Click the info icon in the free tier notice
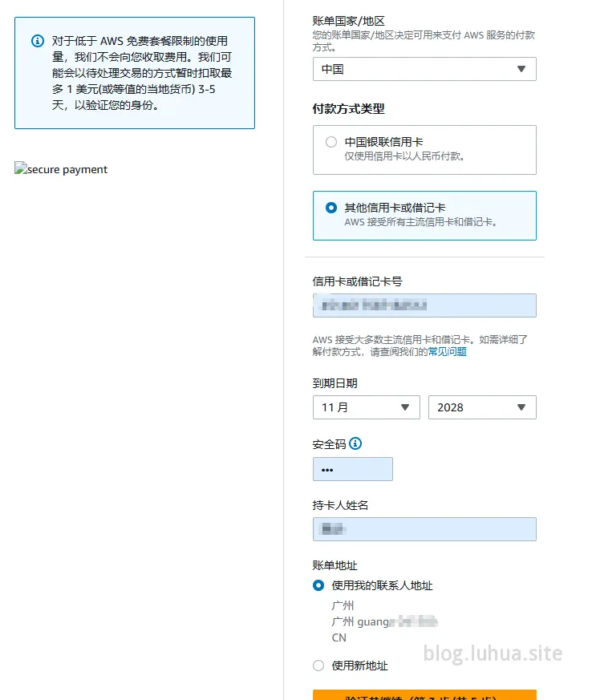The width and height of the screenshot is (592, 700). 38,41
